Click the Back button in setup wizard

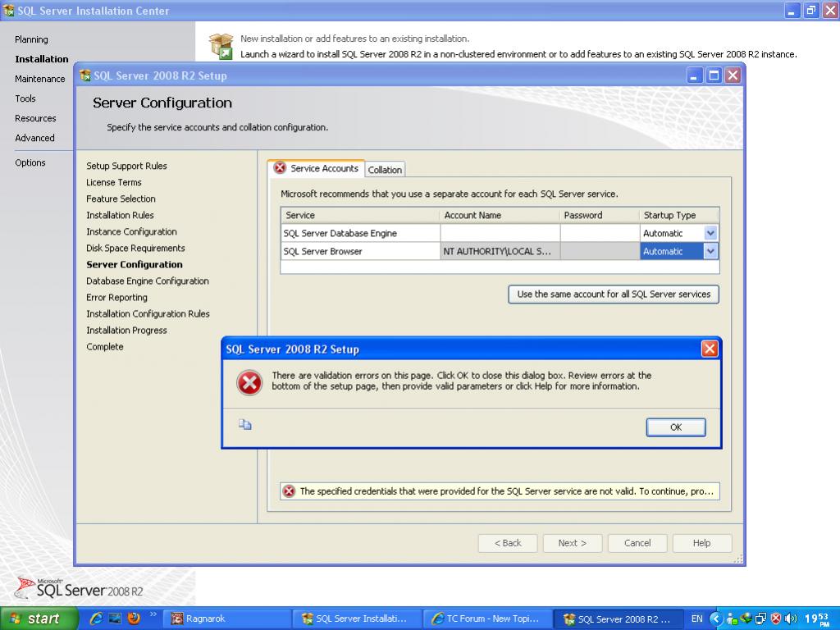tap(507, 543)
